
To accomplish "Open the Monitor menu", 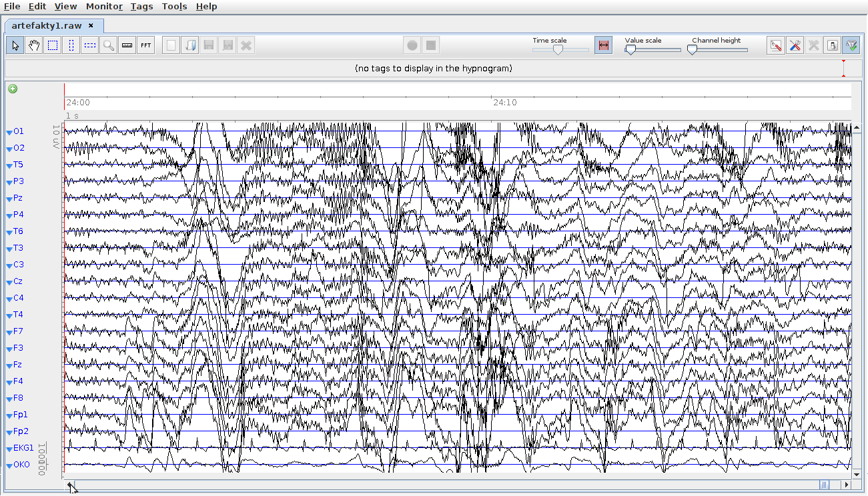I will (104, 6).
